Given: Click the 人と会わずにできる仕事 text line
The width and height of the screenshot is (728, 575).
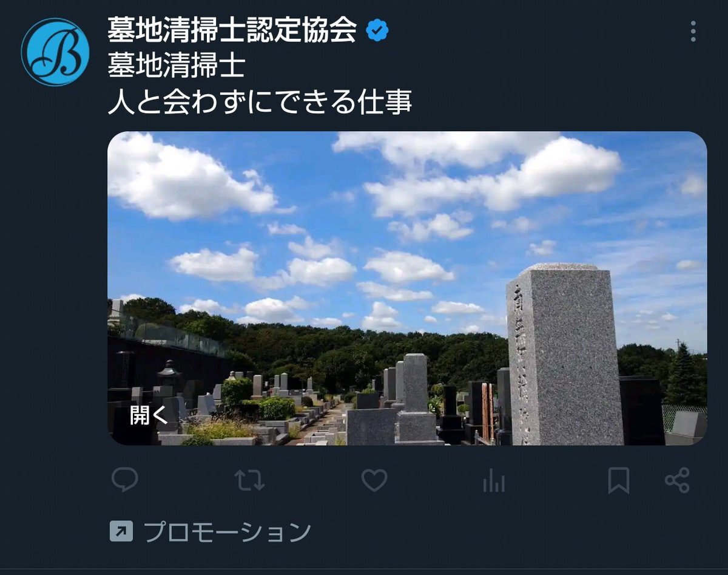Looking at the screenshot, I should tap(260, 102).
